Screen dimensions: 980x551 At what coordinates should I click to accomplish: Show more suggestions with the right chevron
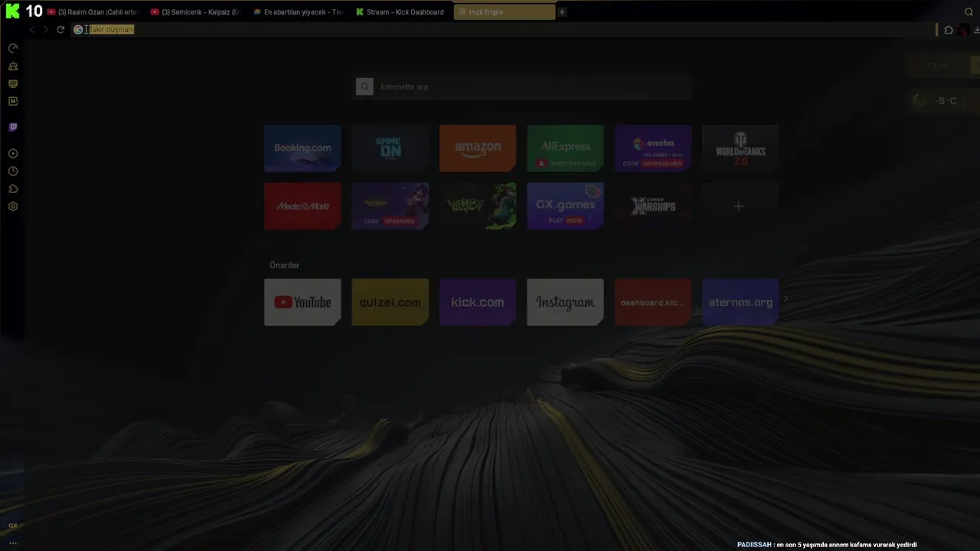[x=786, y=299]
